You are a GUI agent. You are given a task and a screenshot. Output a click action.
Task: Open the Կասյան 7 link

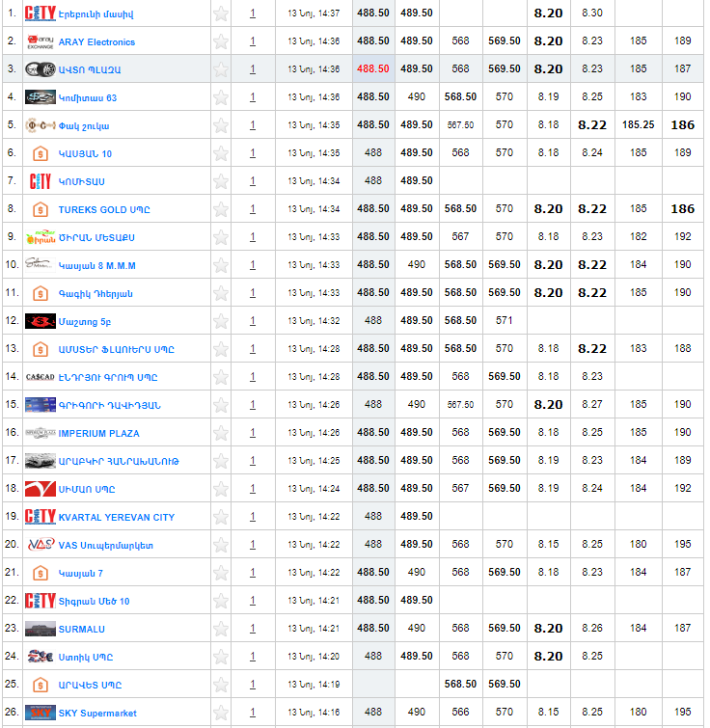point(81,574)
